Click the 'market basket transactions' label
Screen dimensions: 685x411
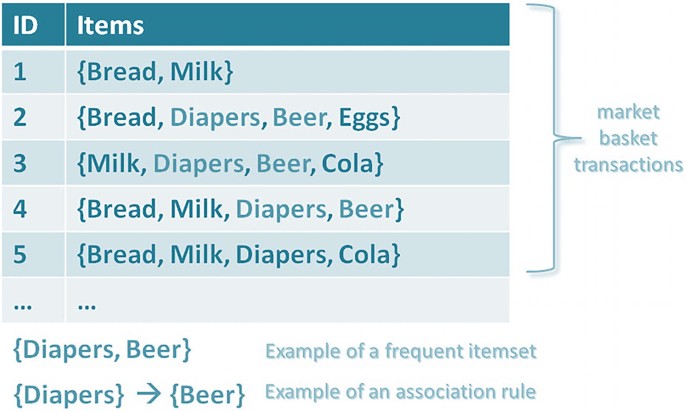click(626, 139)
